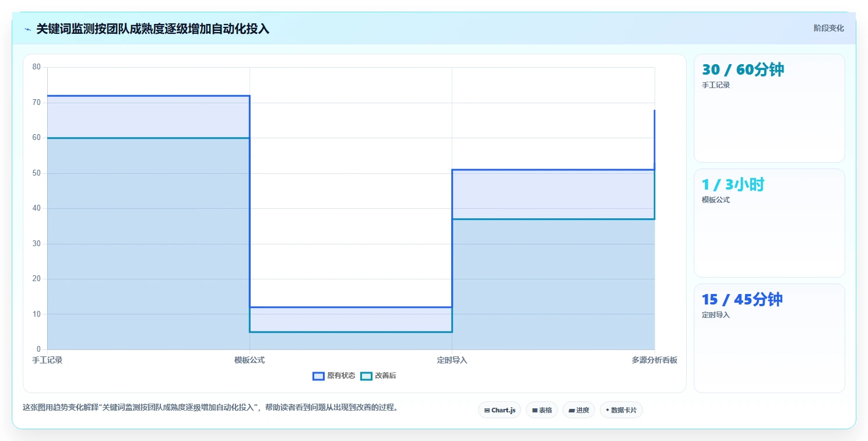Click the chart description sentence below the chart
Image resolution: width=868 pixels, height=441 pixels.
coord(211,408)
